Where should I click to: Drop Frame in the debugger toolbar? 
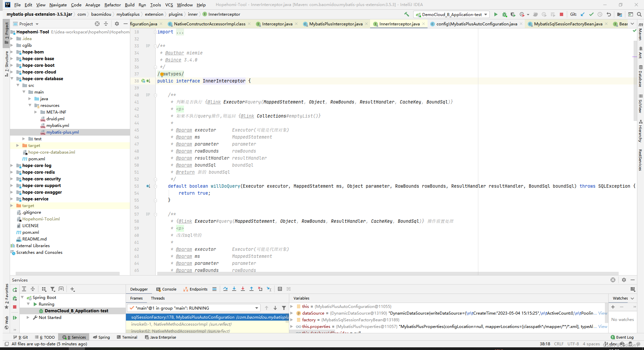[x=260, y=289]
